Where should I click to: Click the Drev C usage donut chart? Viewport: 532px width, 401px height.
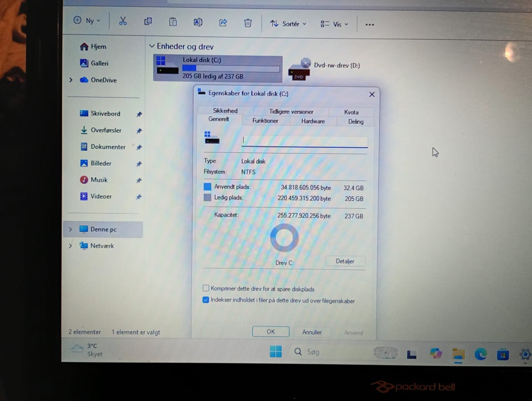point(284,238)
